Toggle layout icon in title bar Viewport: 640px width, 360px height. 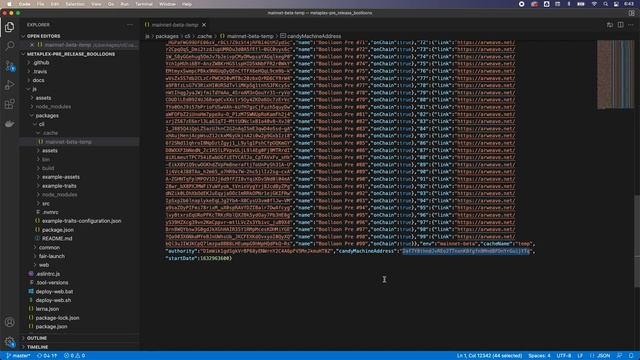[631, 13]
